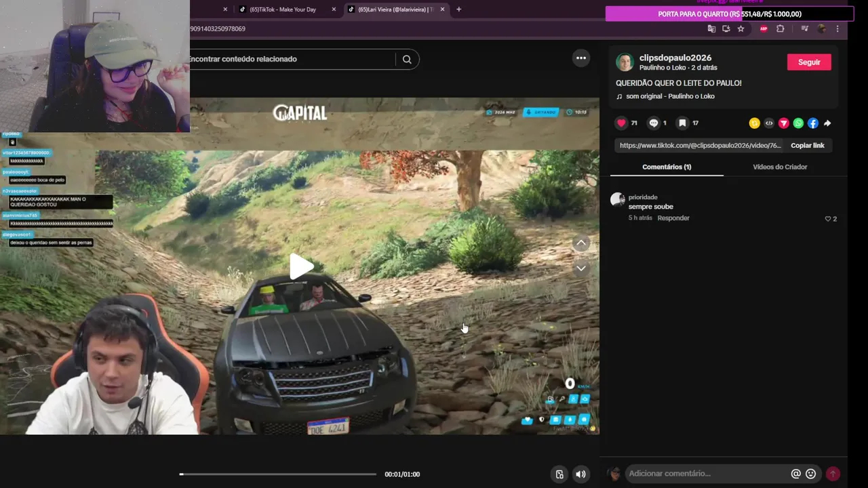Open Adblock Plus extension

[764, 28]
